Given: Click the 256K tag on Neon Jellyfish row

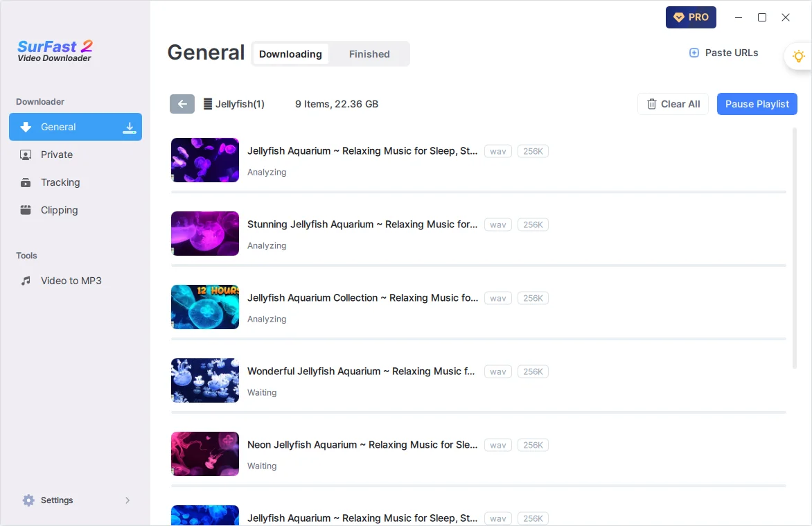Looking at the screenshot, I should [533, 445].
